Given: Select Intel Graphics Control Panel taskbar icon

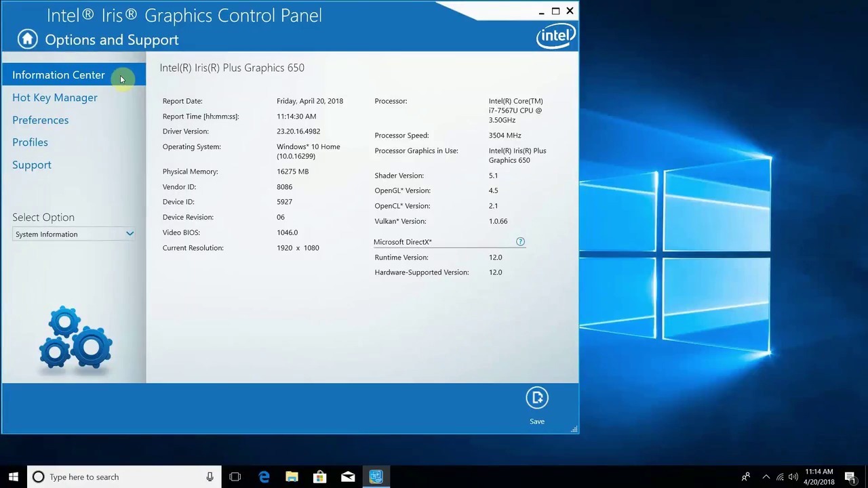Looking at the screenshot, I should click(376, 476).
